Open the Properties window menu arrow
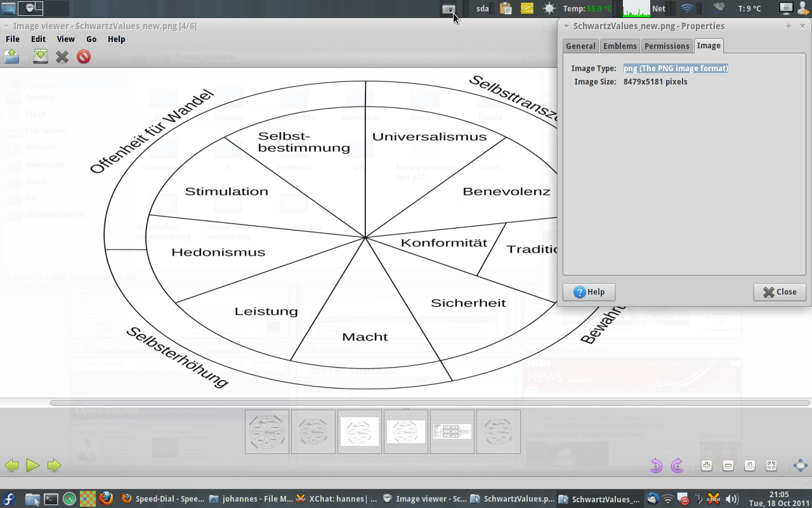Screen dimensions: 812x508 tap(566, 26)
